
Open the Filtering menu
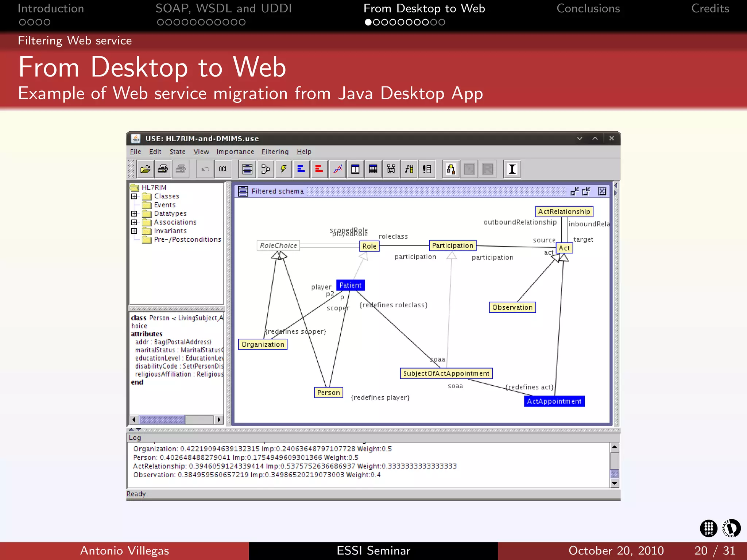[x=275, y=152]
